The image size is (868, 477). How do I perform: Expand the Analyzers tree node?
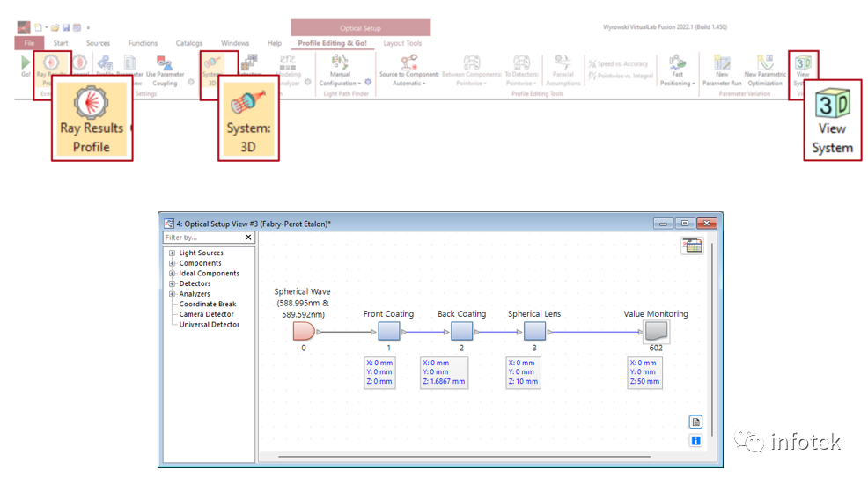click(x=172, y=294)
